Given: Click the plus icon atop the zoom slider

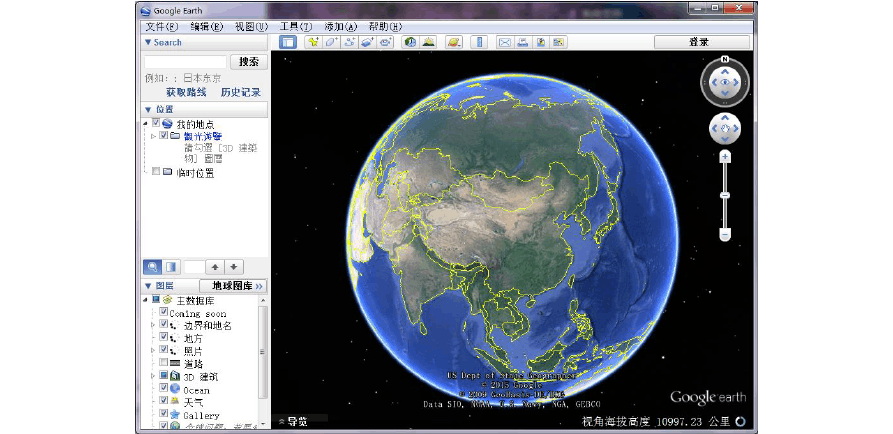Looking at the screenshot, I should pyautogui.click(x=725, y=157).
